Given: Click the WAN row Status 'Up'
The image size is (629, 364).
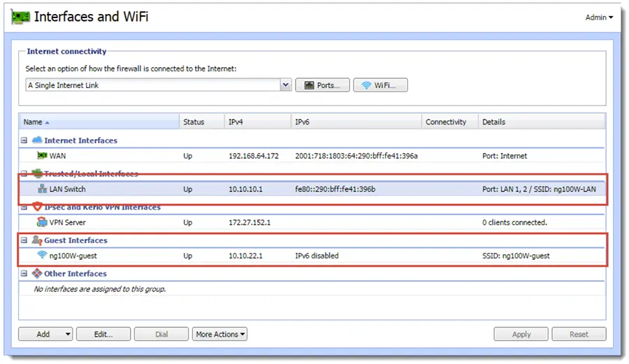Looking at the screenshot, I should coord(188,156).
